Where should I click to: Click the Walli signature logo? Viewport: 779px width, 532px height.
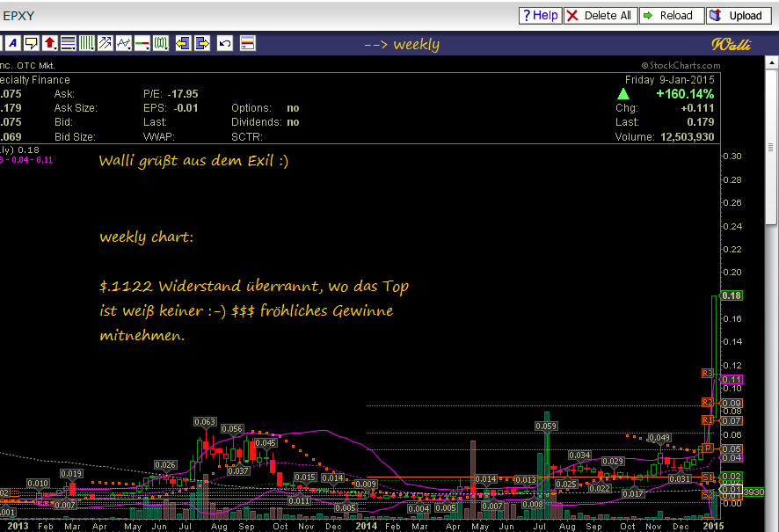coord(731,44)
